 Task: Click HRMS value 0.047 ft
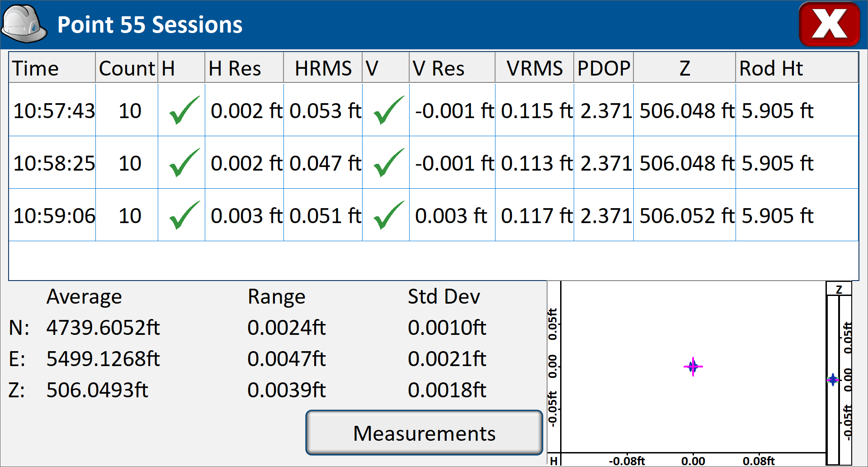325,163
